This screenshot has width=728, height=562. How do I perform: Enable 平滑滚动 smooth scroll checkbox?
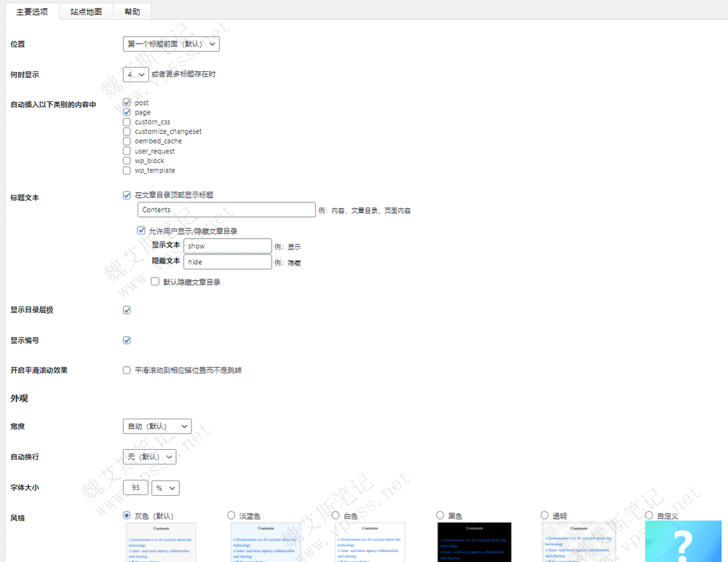pos(127,371)
